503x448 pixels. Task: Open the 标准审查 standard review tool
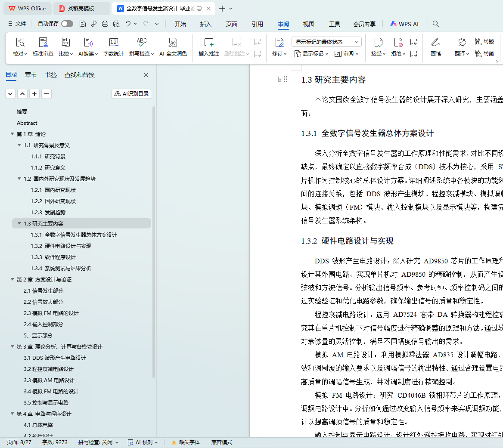pos(43,43)
